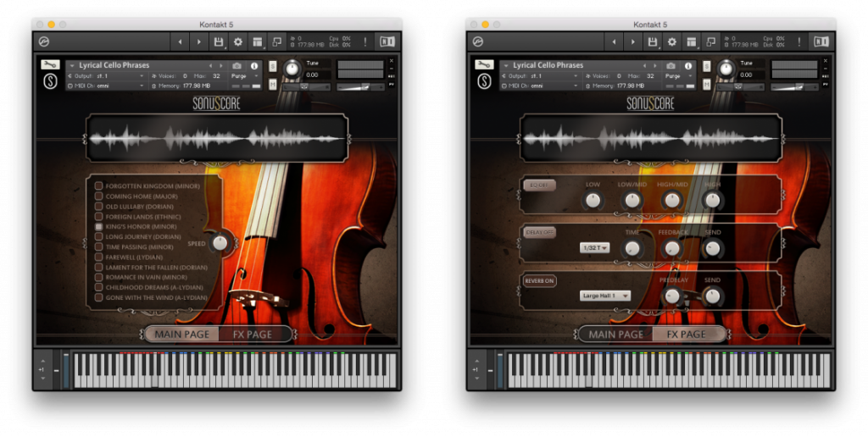This screenshot has width=868, height=437.
Task: Click Solo S button in left window
Action: point(273,66)
